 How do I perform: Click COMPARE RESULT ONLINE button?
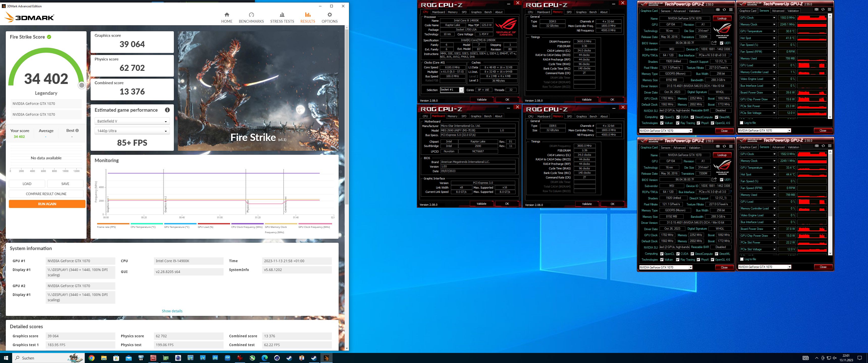[46, 194]
